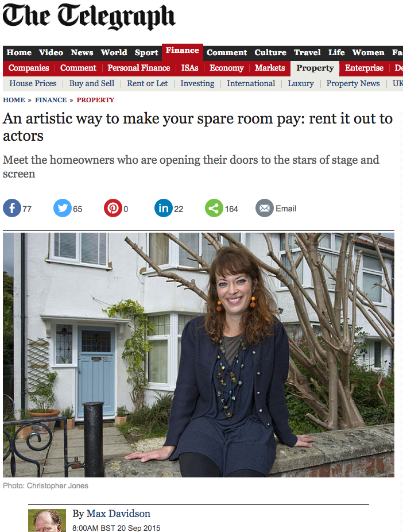Click author Max Davidson thumbnail photo

47,520
